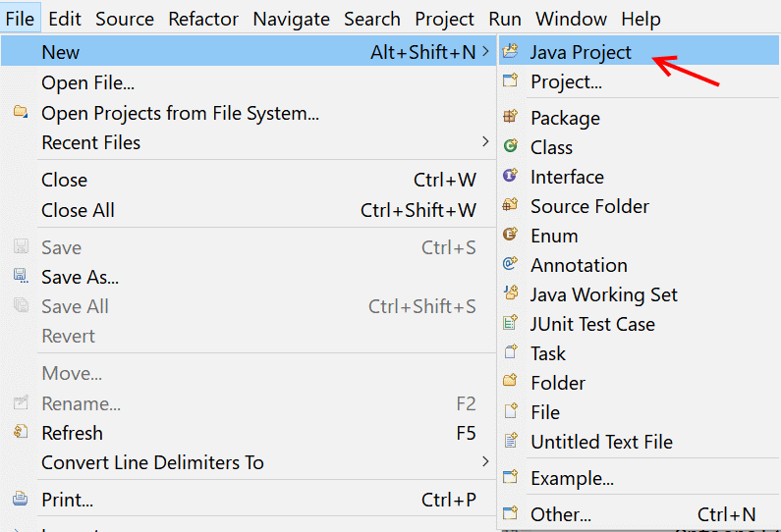Click the purple Interface icon
The image size is (781, 532).
(510, 175)
